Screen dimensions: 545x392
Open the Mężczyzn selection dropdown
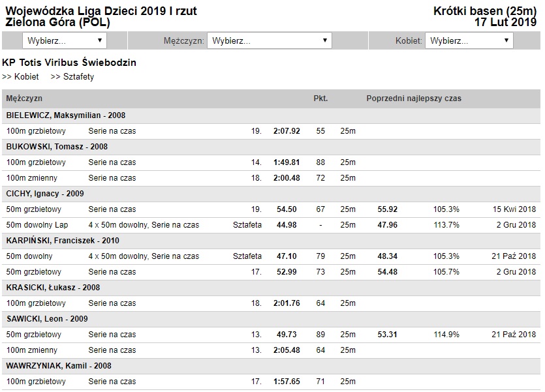[x=270, y=40]
